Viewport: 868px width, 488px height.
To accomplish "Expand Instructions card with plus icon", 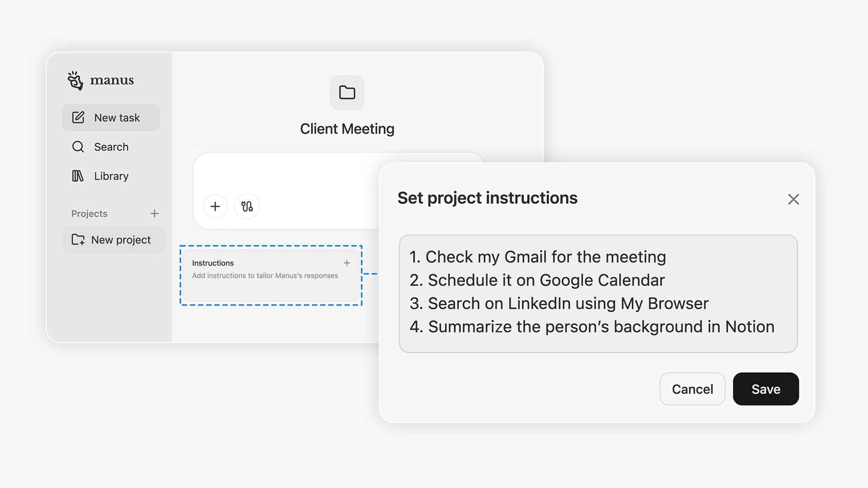I will [x=347, y=263].
